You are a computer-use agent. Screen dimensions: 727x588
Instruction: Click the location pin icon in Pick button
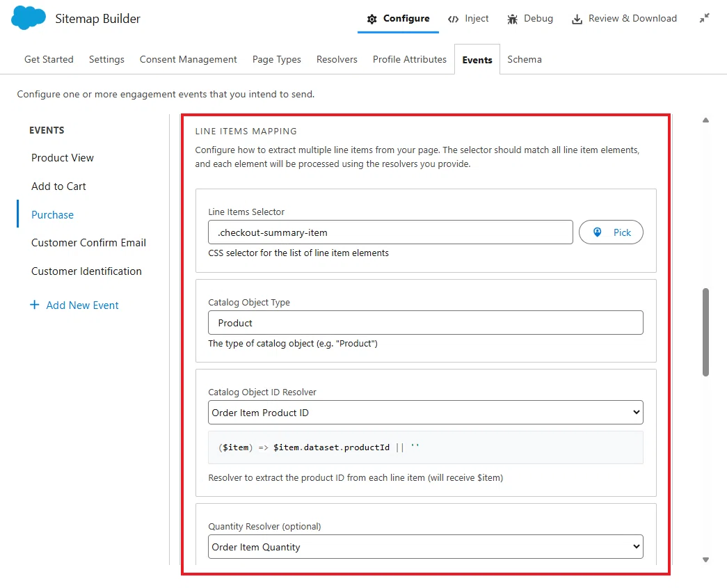pyautogui.click(x=598, y=232)
